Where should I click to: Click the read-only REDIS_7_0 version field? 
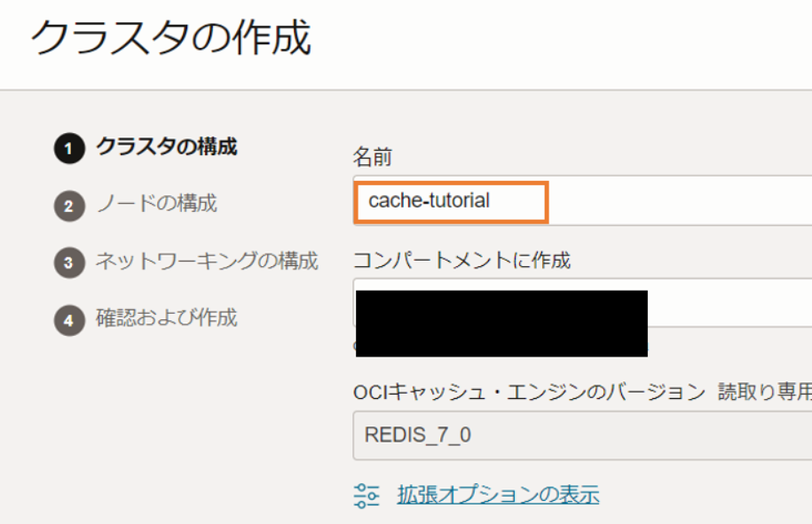[x=581, y=435]
